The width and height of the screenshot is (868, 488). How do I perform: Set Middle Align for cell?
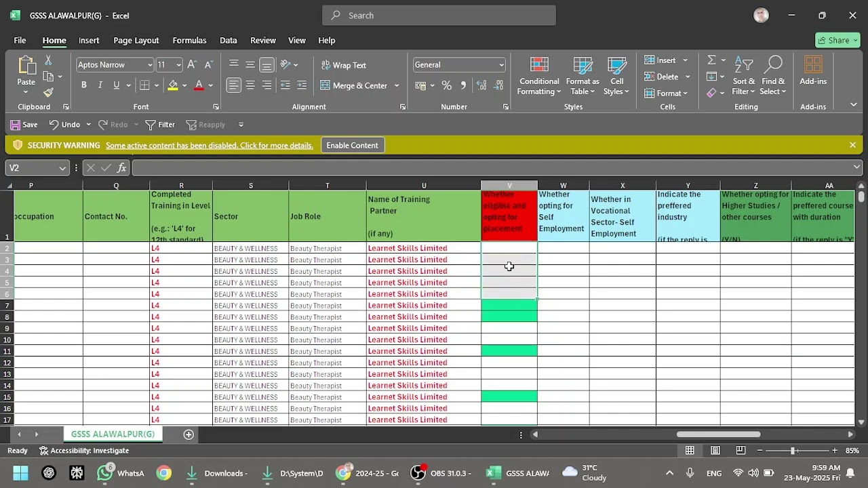[250, 64]
